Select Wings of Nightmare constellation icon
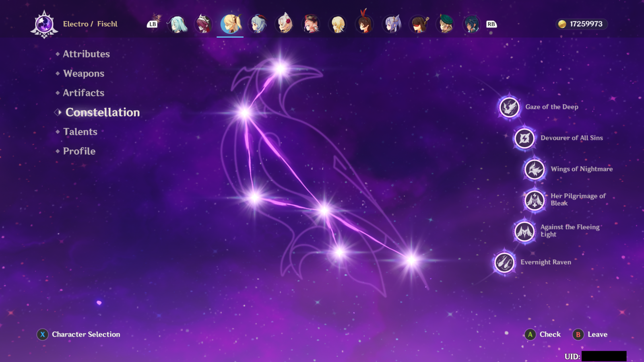This screenshot has height=362, width=644. [x=535, y=169]
